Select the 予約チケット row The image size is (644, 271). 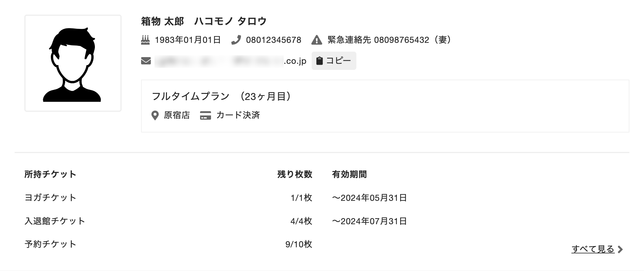coord(50,244)
